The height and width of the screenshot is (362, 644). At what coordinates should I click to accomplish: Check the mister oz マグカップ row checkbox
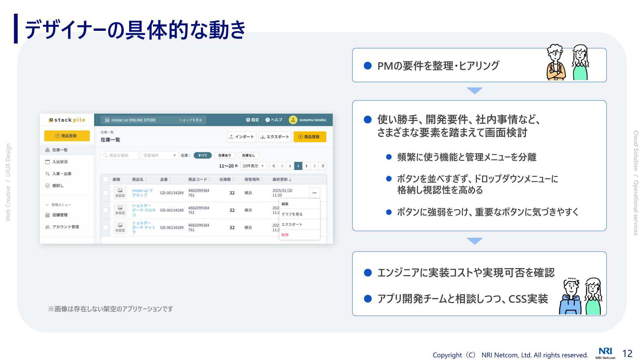pyautogui.click(x=106, y=193)
